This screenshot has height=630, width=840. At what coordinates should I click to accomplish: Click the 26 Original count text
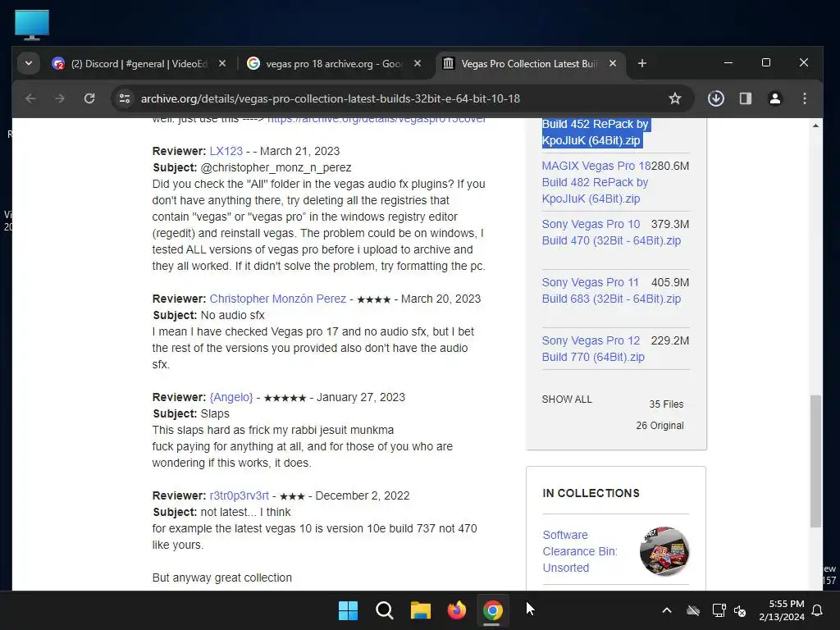pos(660,426)
